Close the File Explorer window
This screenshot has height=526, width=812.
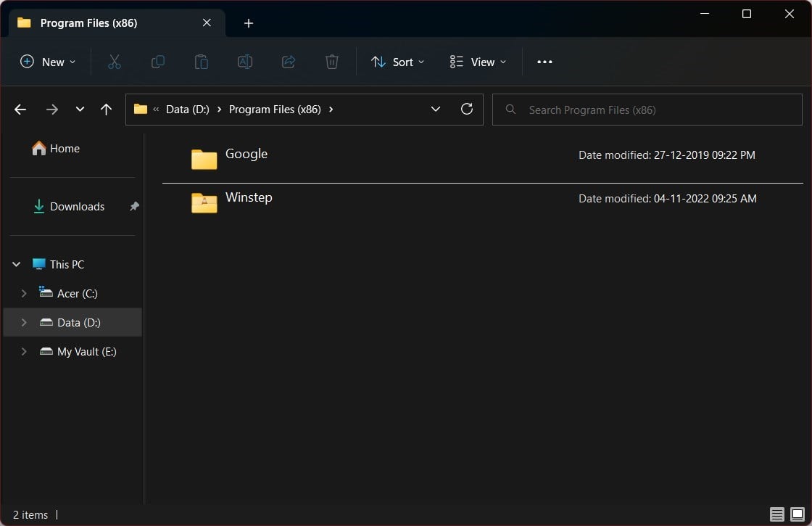tap(789, 14)
